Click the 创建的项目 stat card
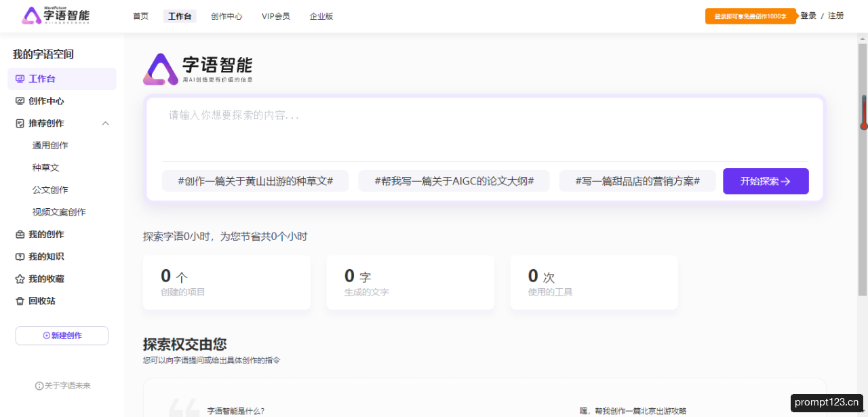Viewport: 868px width, 417px height. (x=226, y=283)
